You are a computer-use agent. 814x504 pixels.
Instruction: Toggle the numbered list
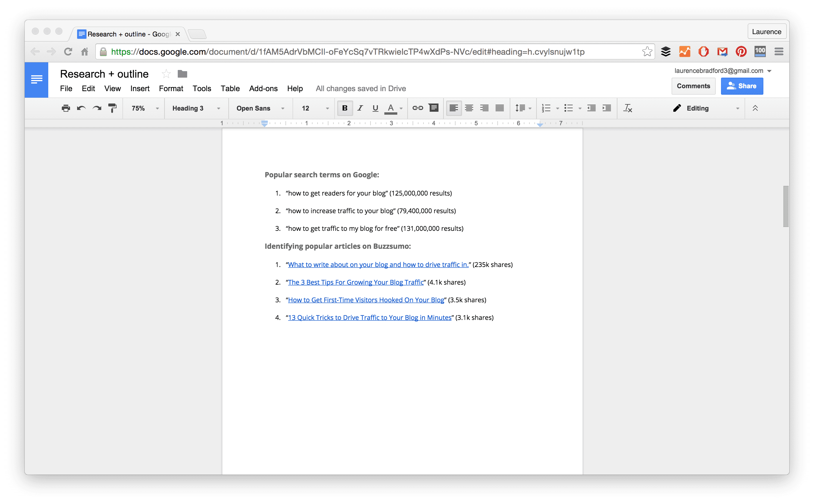click(546, 108)
